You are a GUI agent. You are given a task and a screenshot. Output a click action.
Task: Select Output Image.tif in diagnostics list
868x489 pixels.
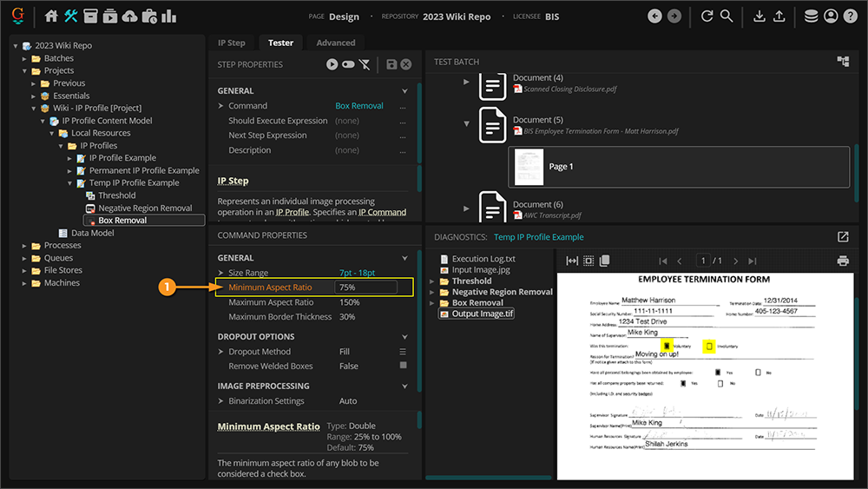(483, 314)
